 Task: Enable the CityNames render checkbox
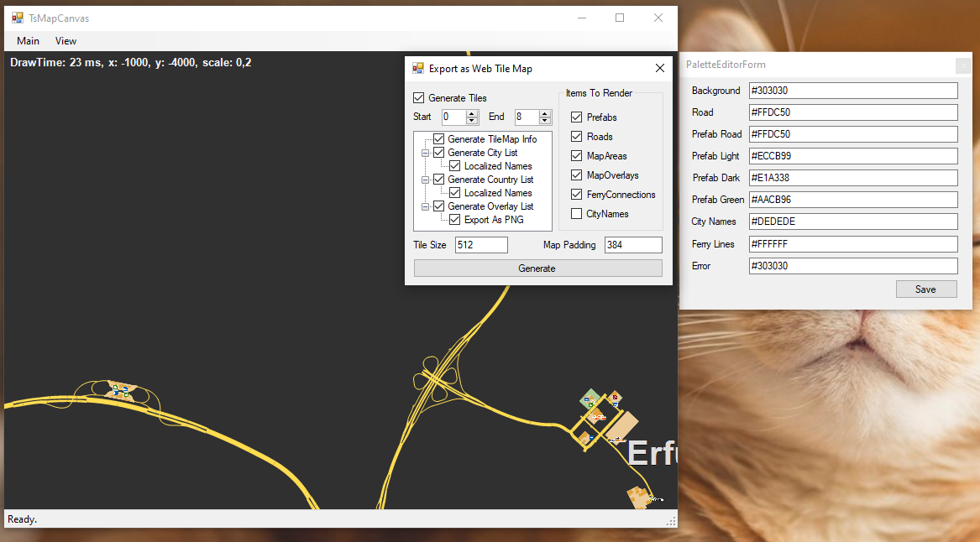pos(576,214)
